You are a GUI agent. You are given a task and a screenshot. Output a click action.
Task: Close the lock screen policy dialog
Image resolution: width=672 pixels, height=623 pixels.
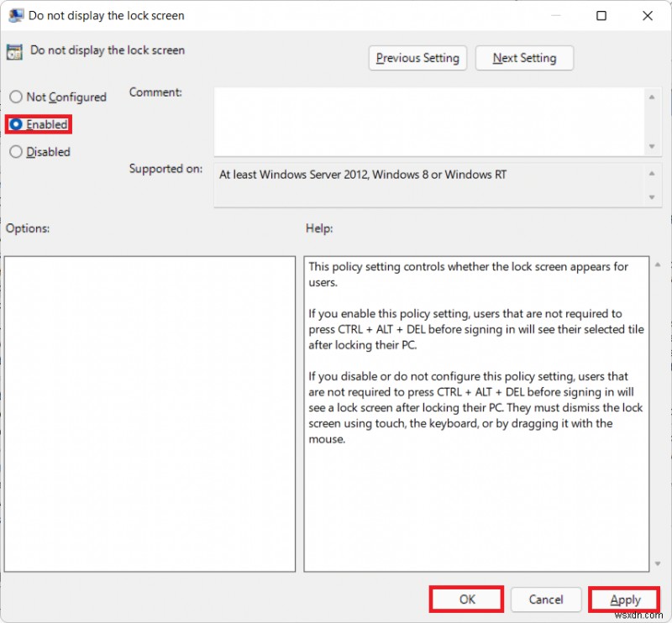(x=648, y=16)
